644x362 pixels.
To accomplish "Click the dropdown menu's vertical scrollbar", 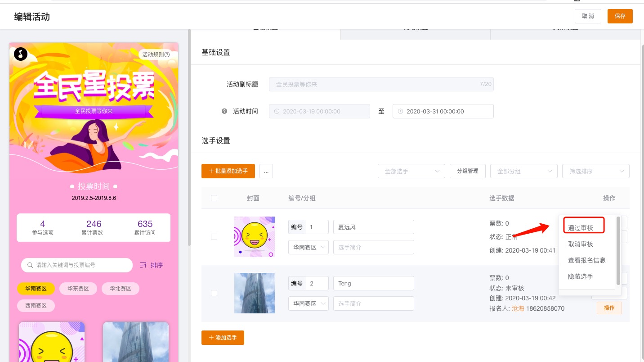I will tap(618, 250).
